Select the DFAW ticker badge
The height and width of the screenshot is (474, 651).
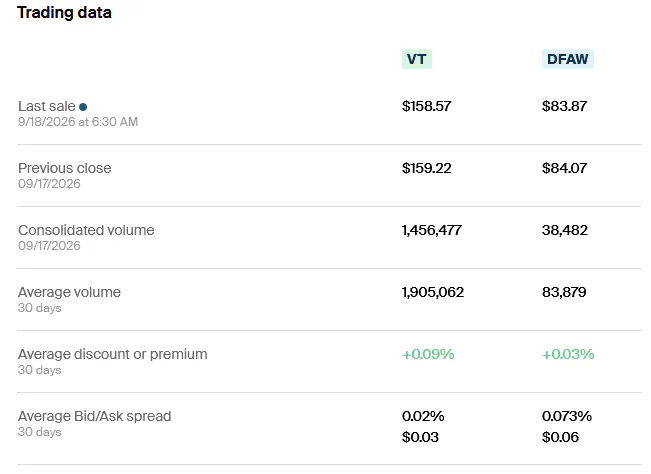coord(568,59)
